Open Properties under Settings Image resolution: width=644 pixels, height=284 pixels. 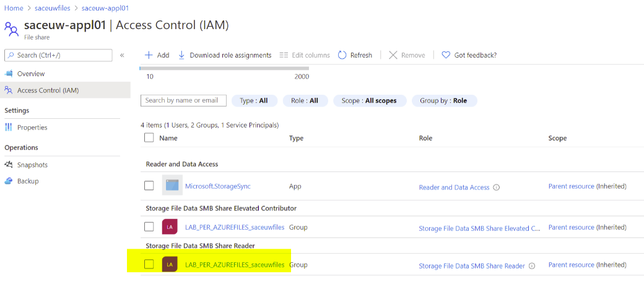(32, 127)
